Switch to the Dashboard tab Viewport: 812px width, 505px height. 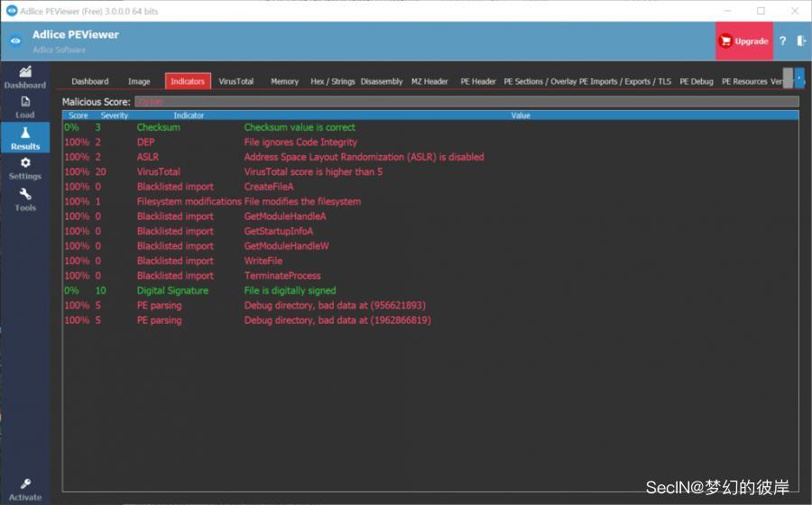pos(90,81)
